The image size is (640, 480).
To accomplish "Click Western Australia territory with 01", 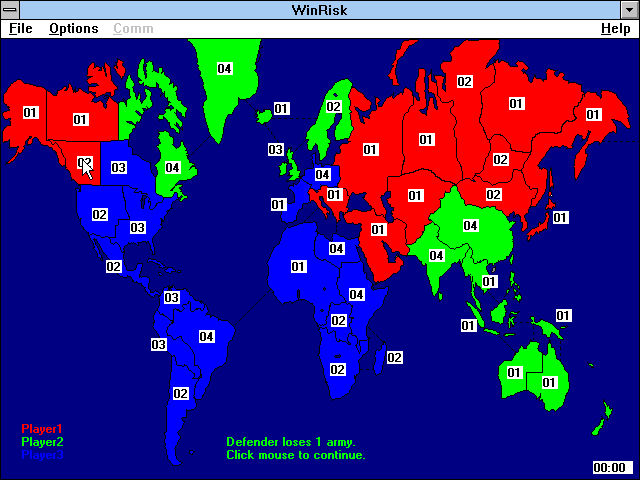I will [514, 373].
